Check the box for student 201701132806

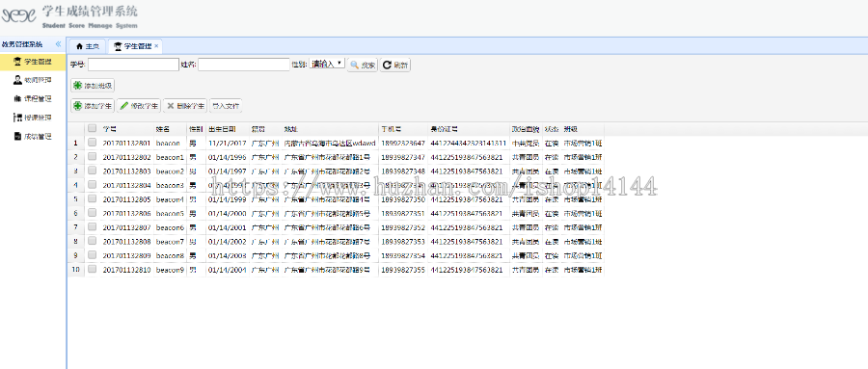(x=92, y=213)
